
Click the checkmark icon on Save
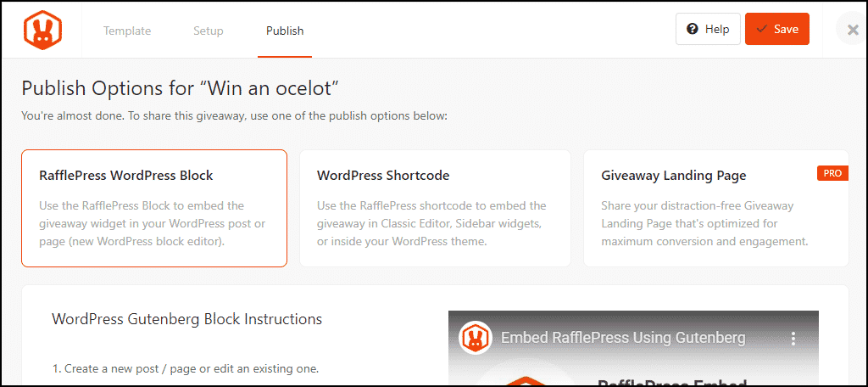pyautogui.click(x=762, y=30)
